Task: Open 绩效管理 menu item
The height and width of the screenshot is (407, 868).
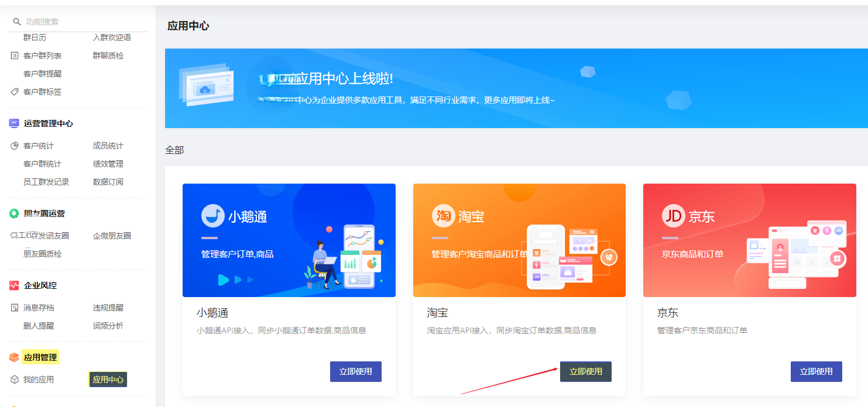Action: pyautogui.click(x=108, y=164)
